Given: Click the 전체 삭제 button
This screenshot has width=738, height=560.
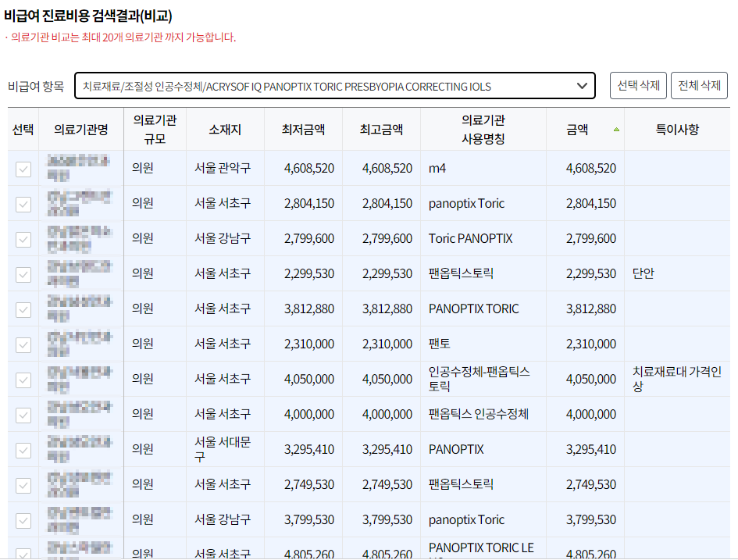Looking at the screenshot, I should point(699,86).
